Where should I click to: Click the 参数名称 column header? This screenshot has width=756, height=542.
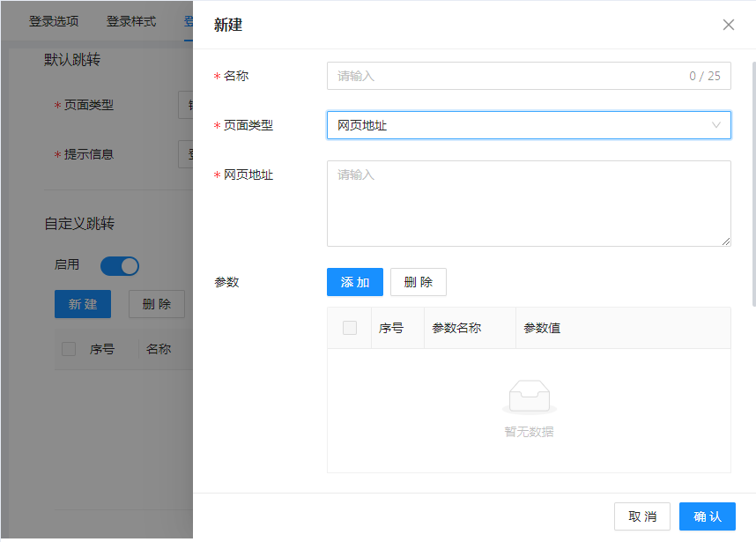456,328
